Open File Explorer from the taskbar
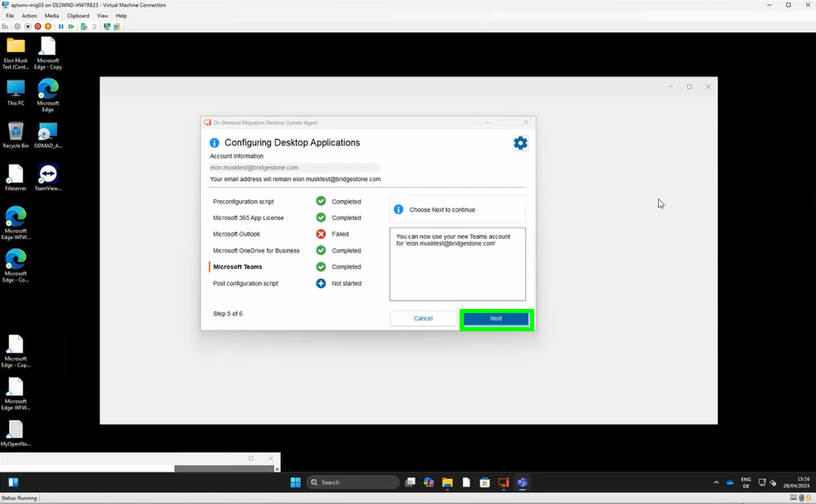 pos(448,482)
